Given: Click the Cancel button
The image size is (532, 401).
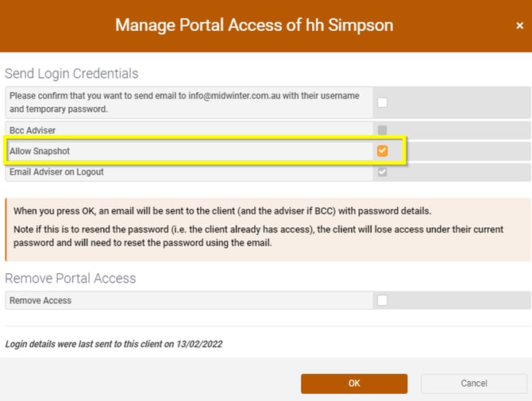Looking at the screenshot, I should [x=474, y=384].
